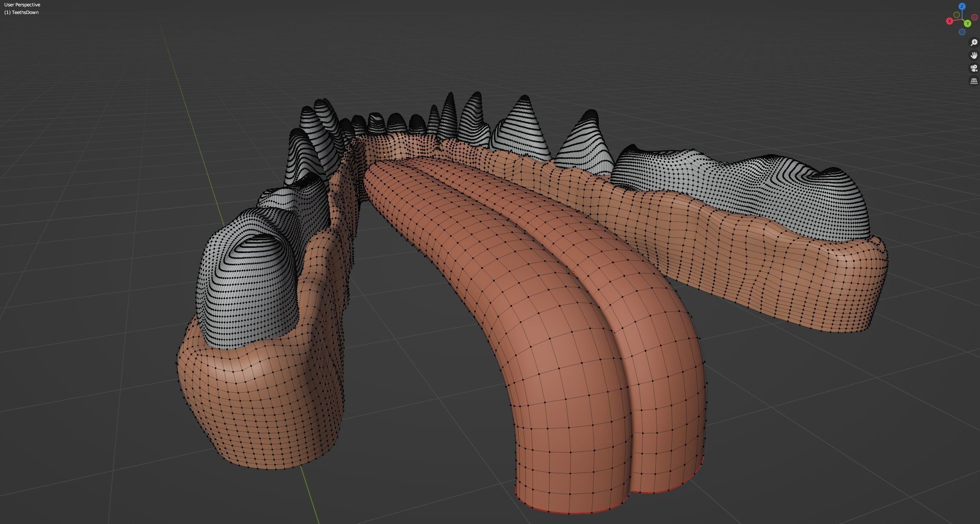
Task: Click the hollow green negative Y gizmo circle
Action: pos(957,15)
